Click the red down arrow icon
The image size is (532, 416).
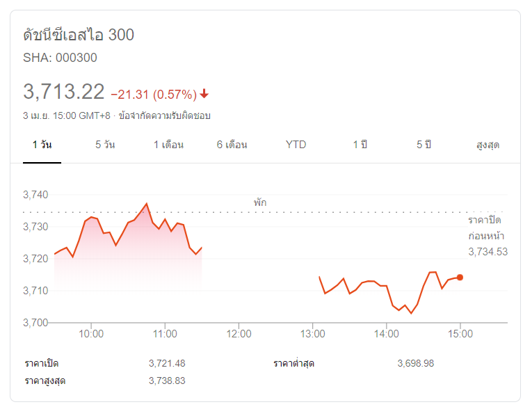pos(204,94)
